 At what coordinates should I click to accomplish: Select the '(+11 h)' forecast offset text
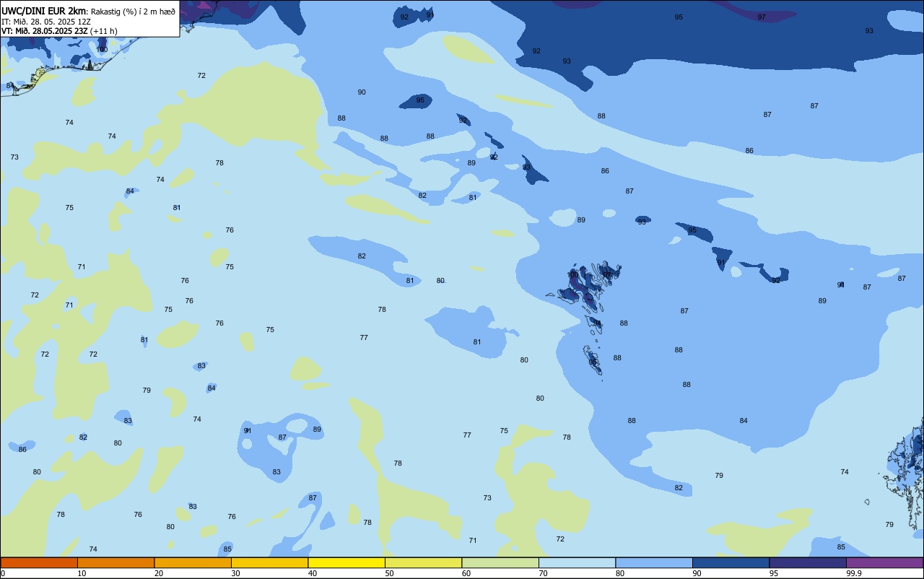click(x=103, y=31)
